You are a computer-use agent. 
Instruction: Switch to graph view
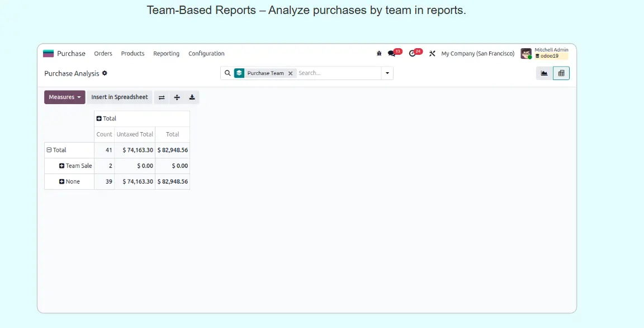[x=544, y=73]
